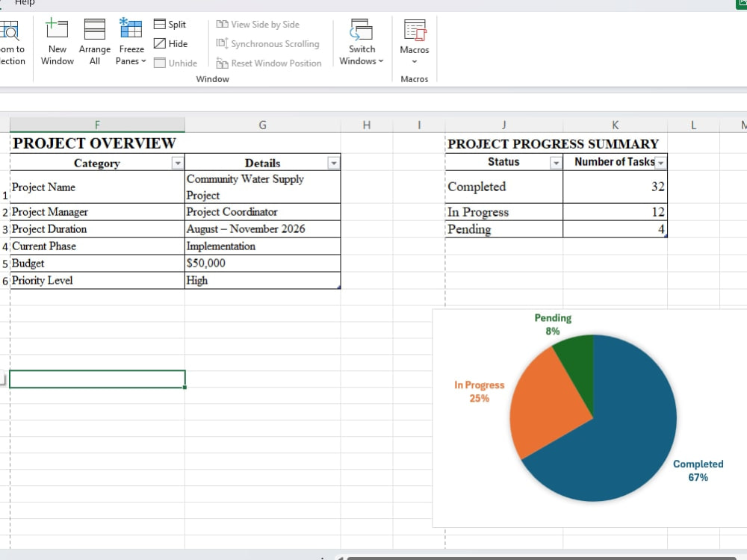Select the PROJECT OVERVIEW title cell
This screenshot has width=747, height=560.
97,143
